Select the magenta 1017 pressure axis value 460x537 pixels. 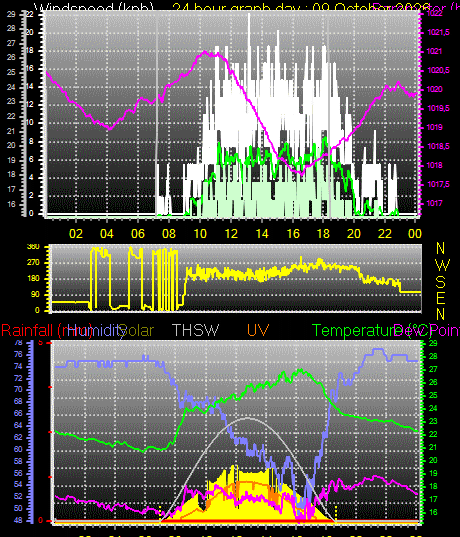[x=435, y=203]
